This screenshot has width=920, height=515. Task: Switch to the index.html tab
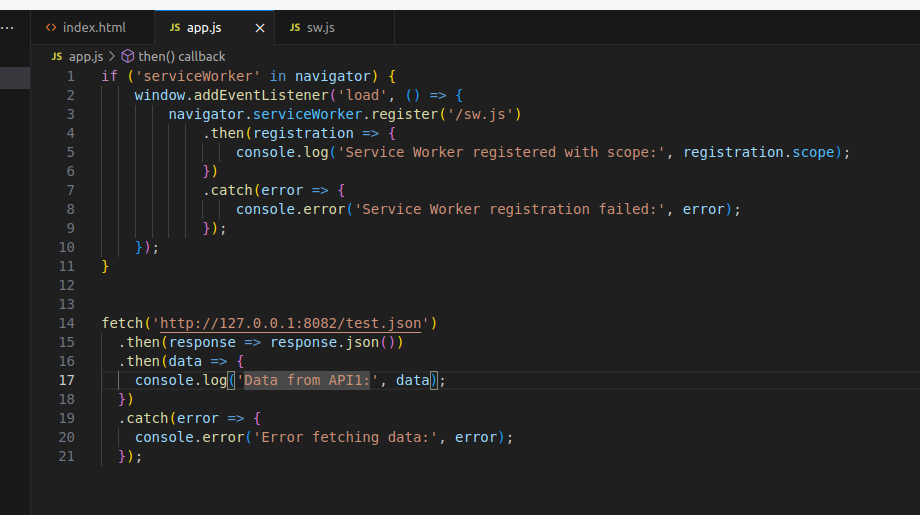tap(93, 28)
